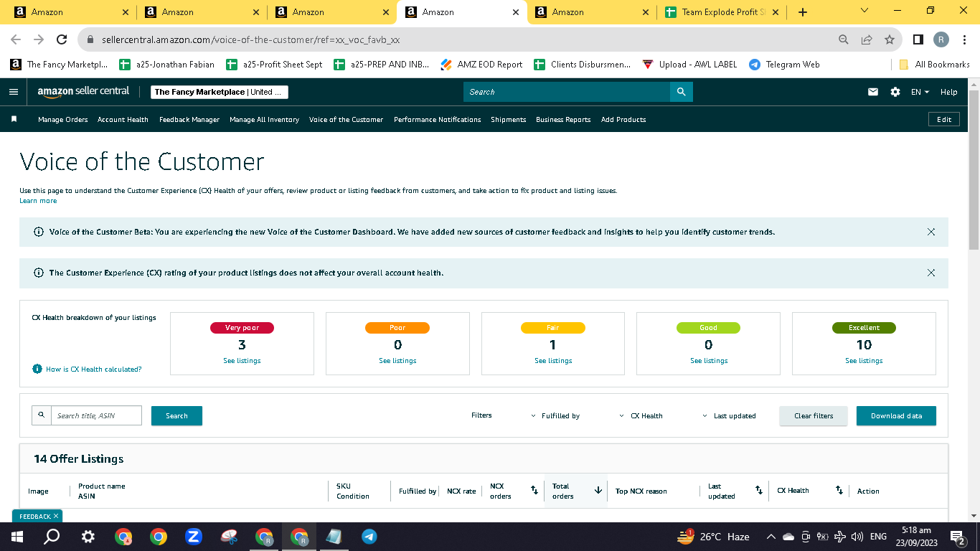Open Windows taskbar search
The width and height of the screenshot is (980, 551).
(x=52, y=537)
